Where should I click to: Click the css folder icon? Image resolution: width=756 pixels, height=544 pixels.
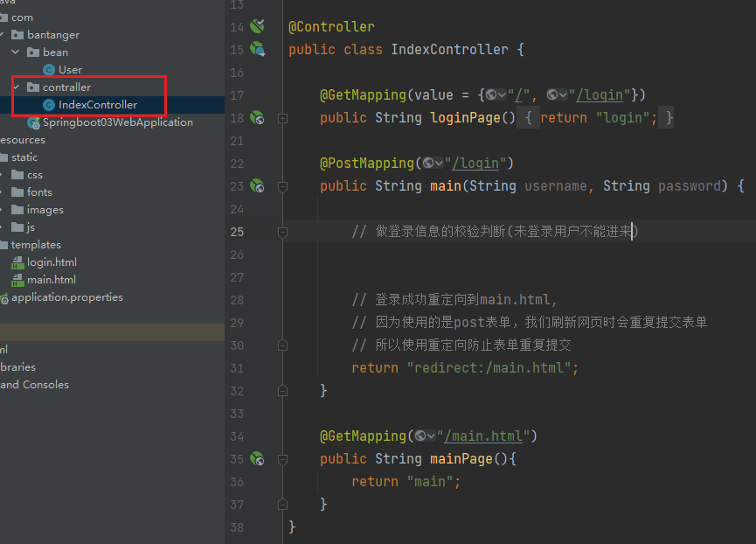[x=17, y=175]
